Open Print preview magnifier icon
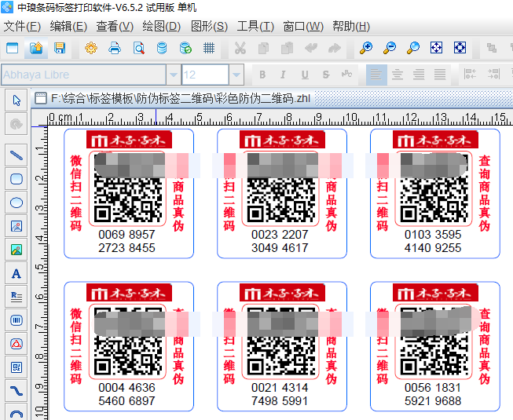 click(x=139, y=48)
